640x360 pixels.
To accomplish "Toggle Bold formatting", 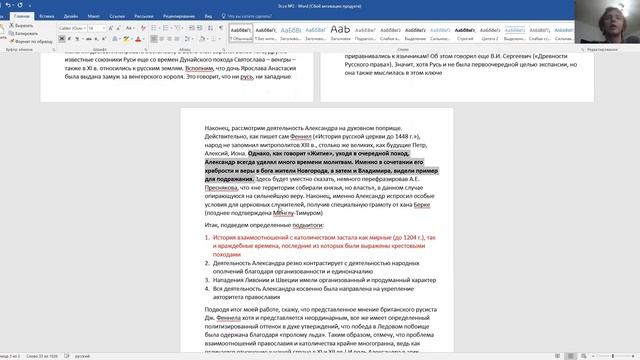I will click(x=62, y=39).
